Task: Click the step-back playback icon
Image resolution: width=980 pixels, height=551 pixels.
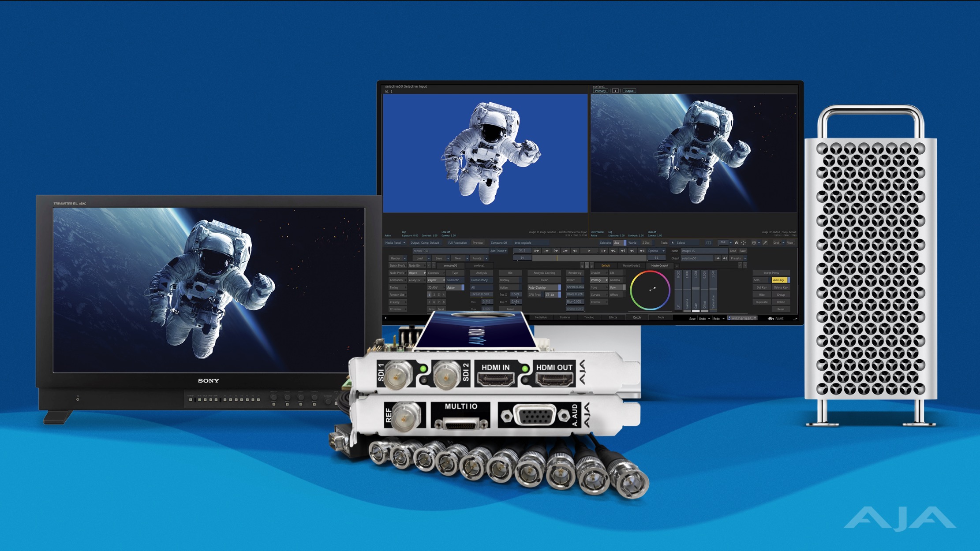Action: point(575,251)
